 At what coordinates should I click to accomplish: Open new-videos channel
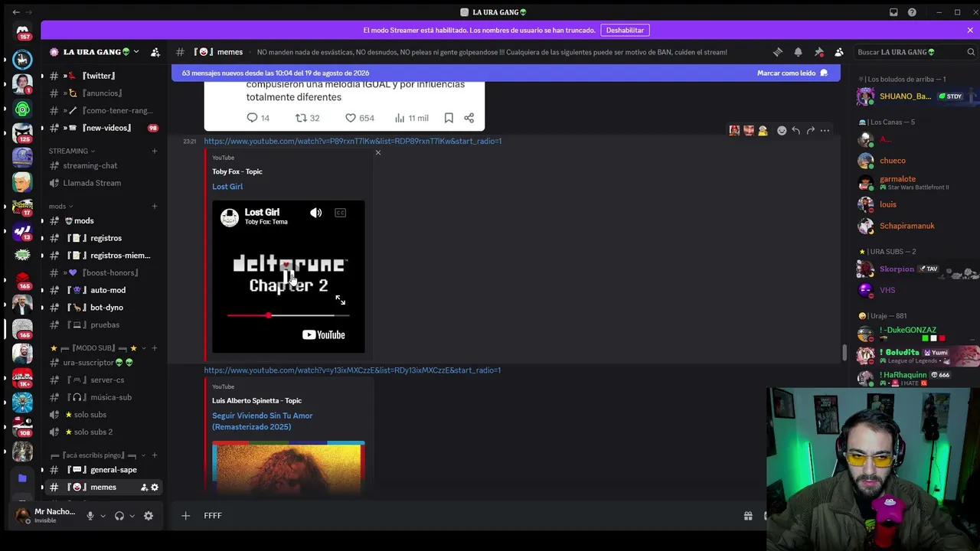103,128
